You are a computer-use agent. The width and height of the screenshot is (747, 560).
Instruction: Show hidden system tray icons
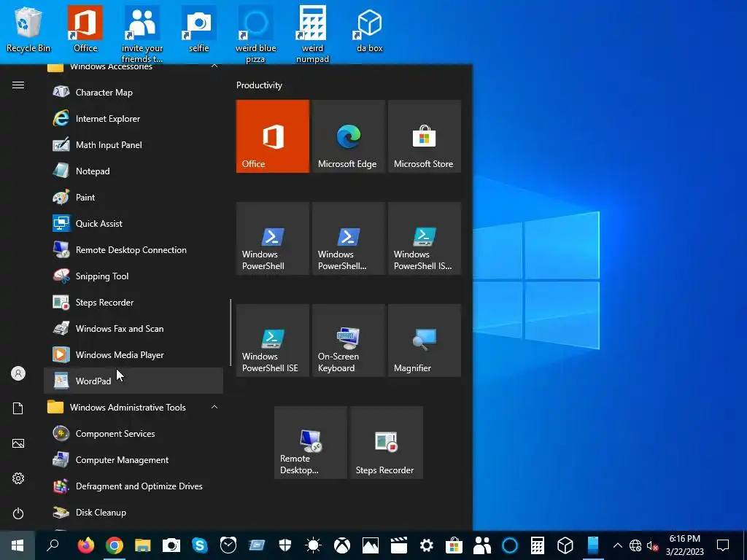coord(617,545)
